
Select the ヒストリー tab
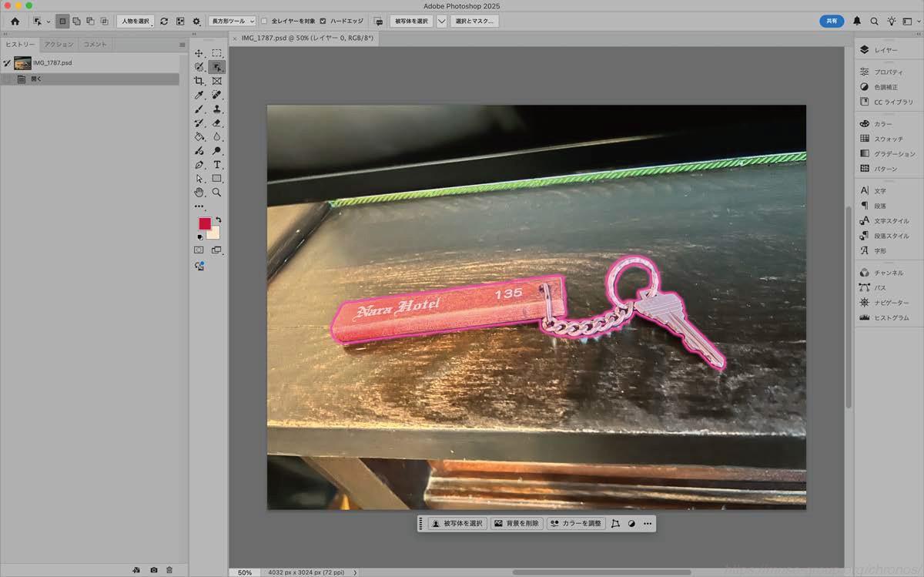coord(20,45)
